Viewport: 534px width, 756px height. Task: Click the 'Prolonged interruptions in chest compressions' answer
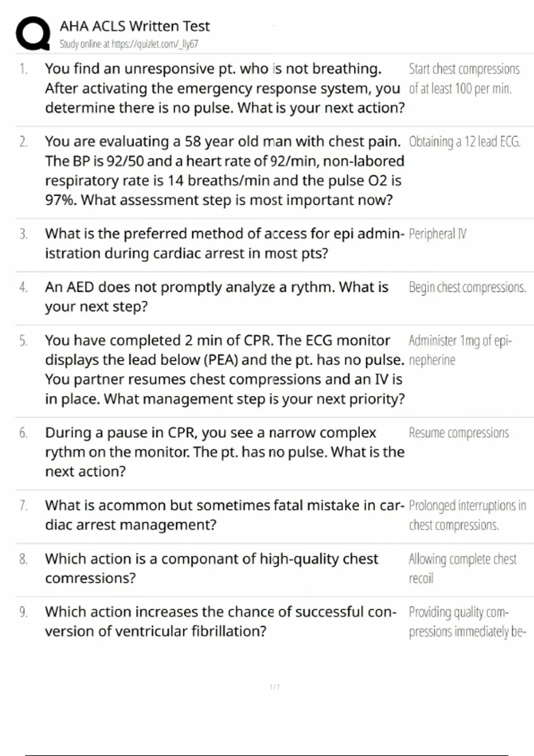coord(467,515)
